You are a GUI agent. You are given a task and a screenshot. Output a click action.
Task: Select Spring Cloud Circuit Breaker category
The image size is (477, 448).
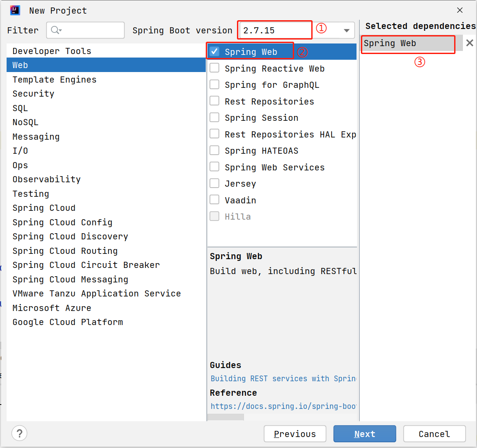pos(106,265)
